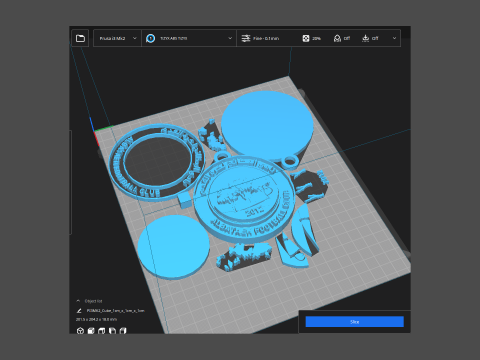The image size is (480, 360).
Task: Expand the print settings panel chevron
Action: pyautogui.click(x=394, y=38)
